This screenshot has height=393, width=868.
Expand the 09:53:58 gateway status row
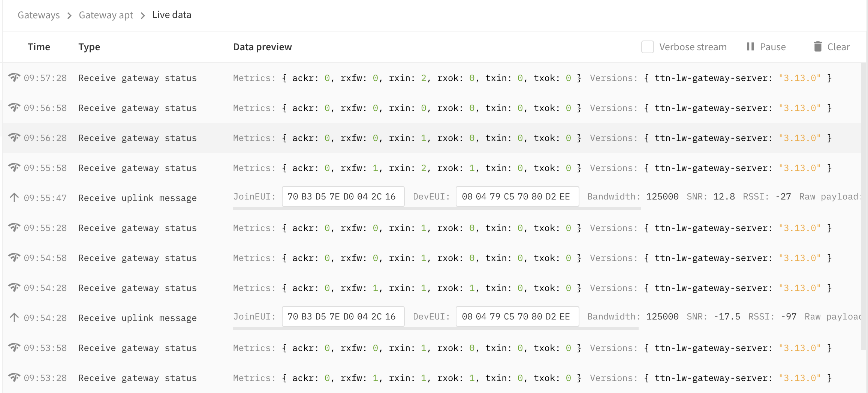[137, 348]
